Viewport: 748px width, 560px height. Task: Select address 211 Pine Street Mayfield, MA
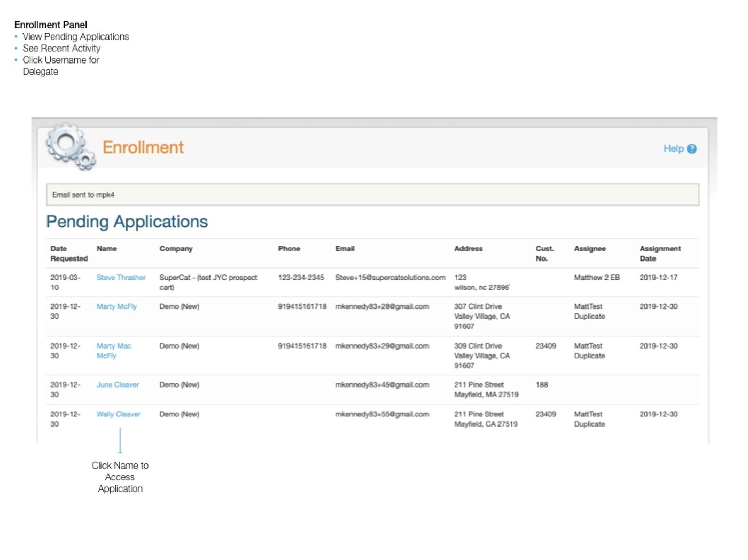[x=486, y=390]
